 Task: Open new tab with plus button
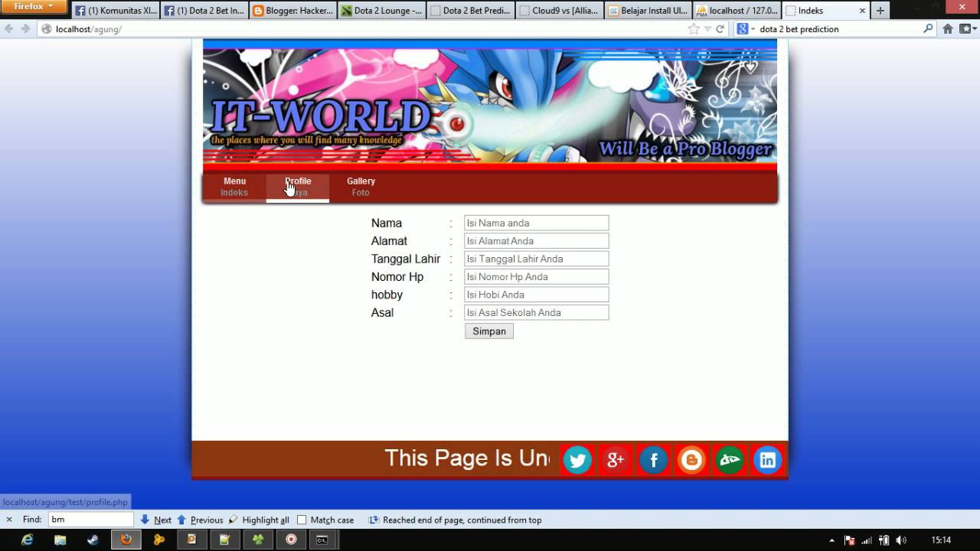pyautogui.click(x=880, y=11)
